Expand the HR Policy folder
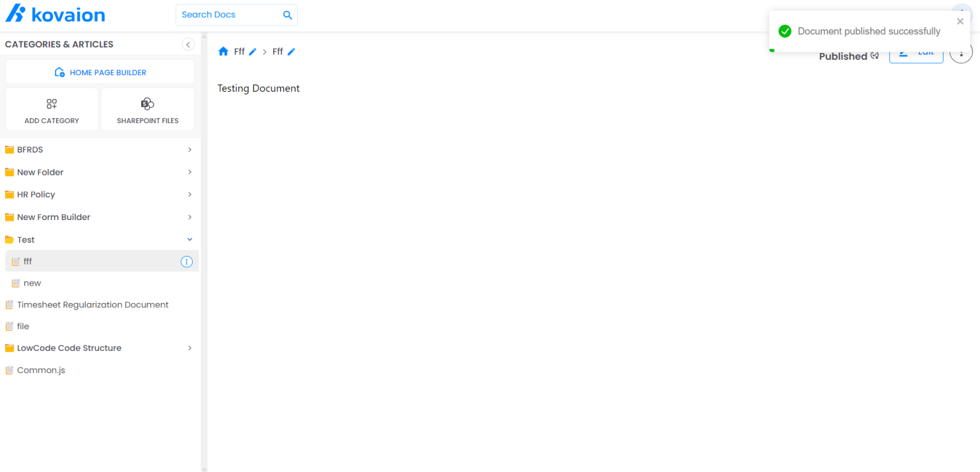This screenshot has height=472, width=980. [x=189, y=195]
